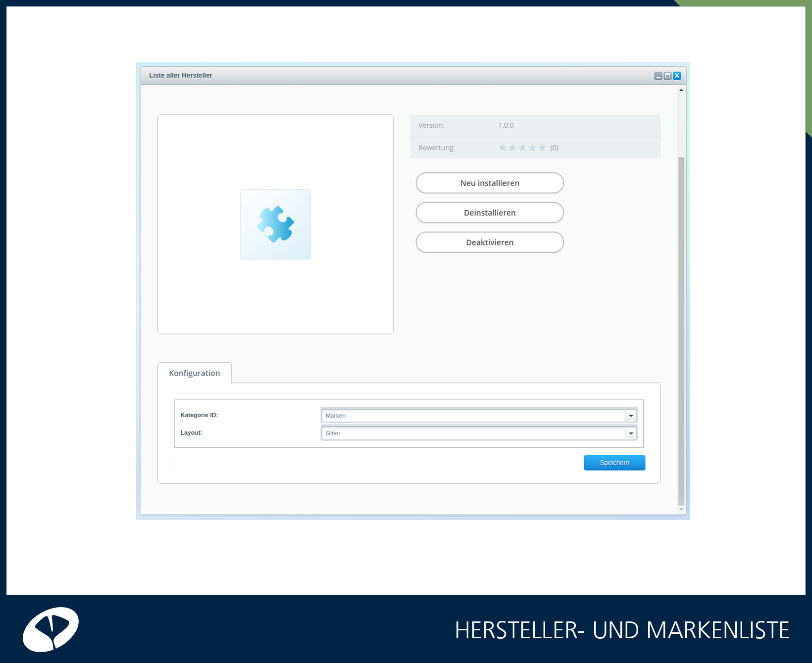The image size is (812, 663).
Task: Maximize the Liste aller Hersteller window
Action: 667,76
